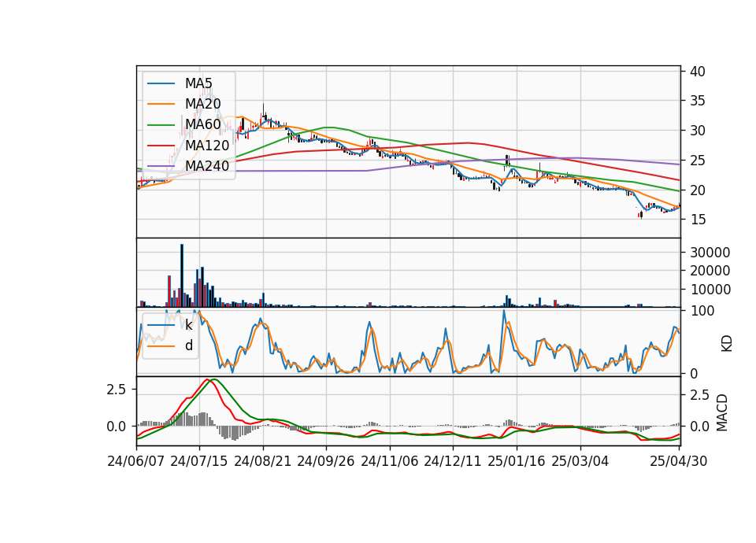Click the 25/04/30 date label

pos(679,461)
